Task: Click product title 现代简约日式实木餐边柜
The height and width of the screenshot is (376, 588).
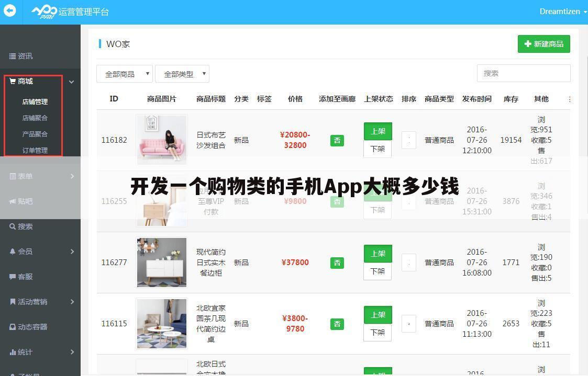Action: point(211,263)
